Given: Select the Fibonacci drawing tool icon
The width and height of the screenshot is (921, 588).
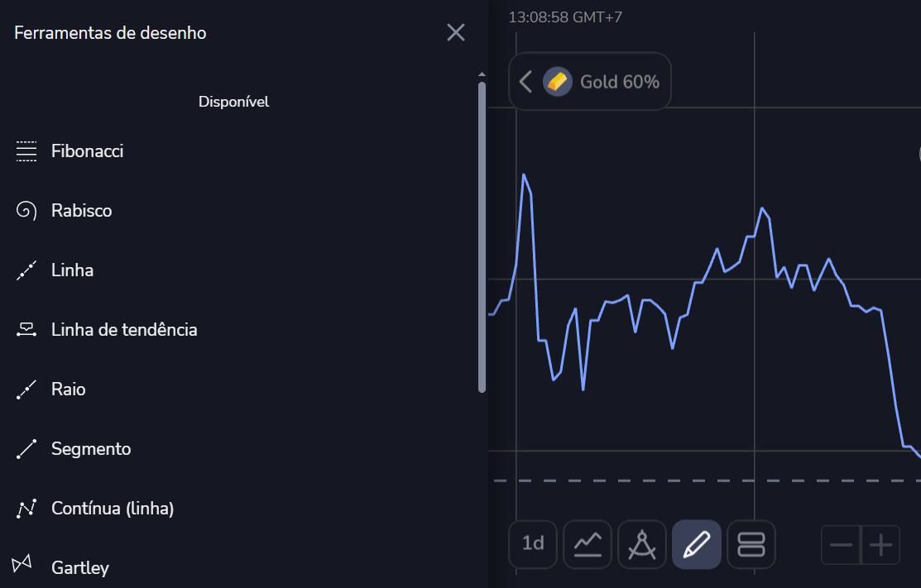Looking at the screenshot, I should point(26,151).
